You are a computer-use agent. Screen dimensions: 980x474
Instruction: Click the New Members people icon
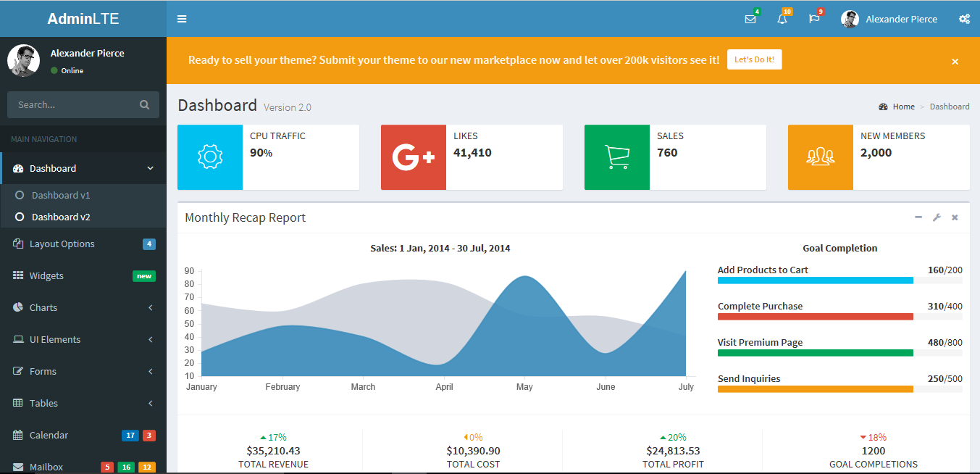[821, 157]
